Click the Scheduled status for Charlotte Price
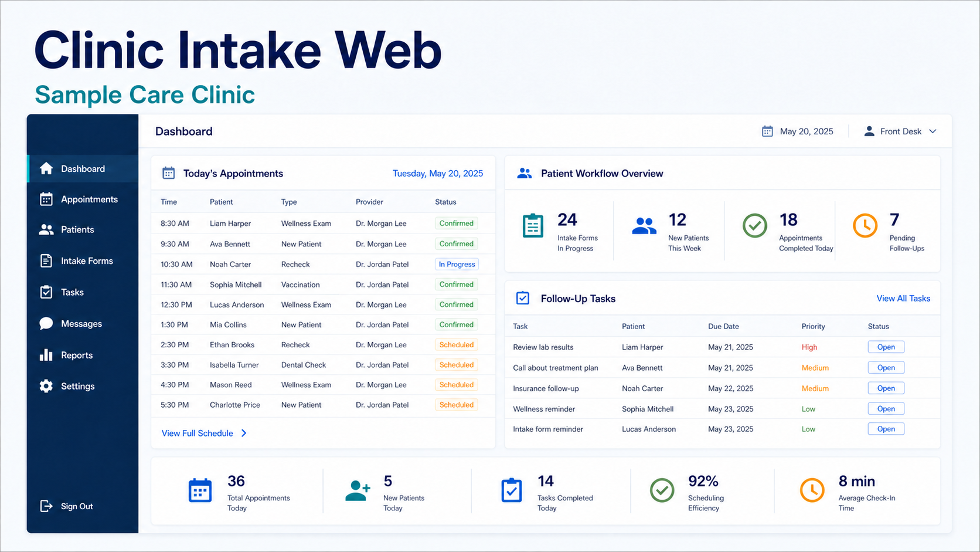 click(457, 405)
